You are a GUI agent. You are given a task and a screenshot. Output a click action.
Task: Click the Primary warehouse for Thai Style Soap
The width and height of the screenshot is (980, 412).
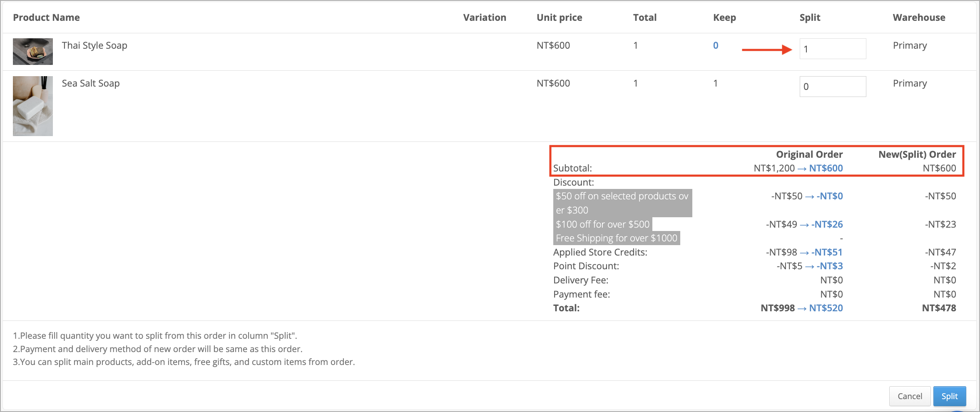910,45
